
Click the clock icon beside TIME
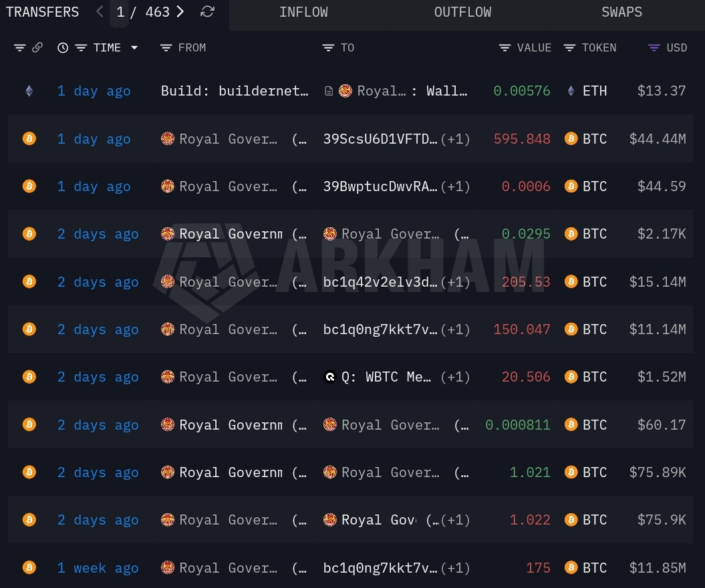[63, 48]
